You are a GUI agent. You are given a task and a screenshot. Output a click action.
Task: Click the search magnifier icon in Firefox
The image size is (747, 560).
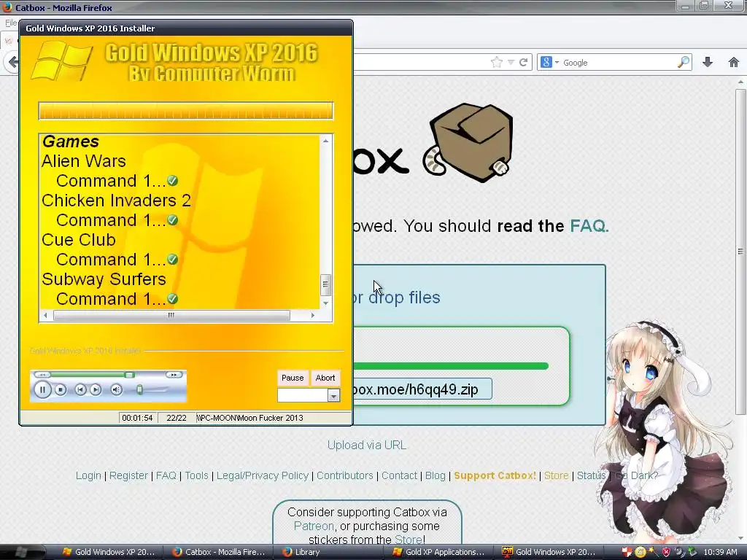pyautogui.click(x=684, y=63)
